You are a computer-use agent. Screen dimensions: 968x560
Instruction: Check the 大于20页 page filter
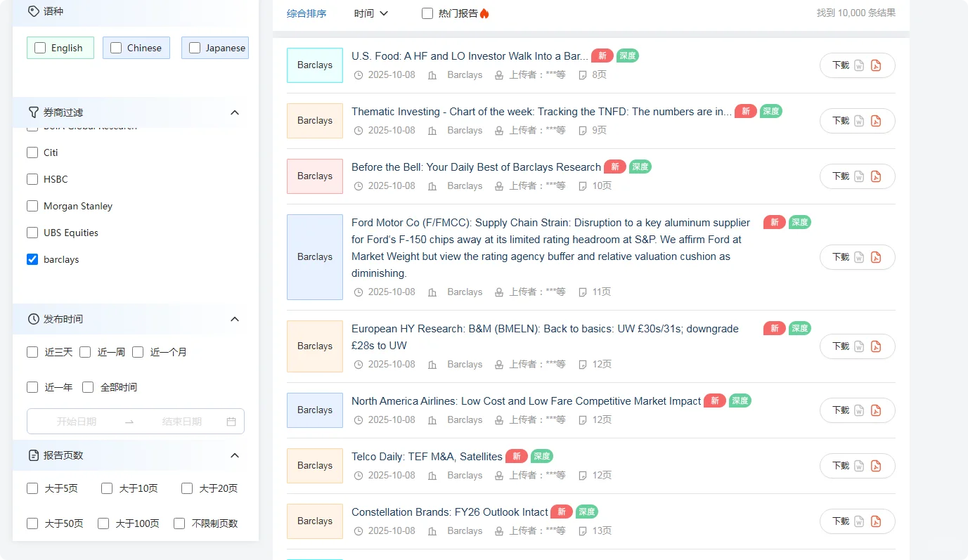point(187,488)
